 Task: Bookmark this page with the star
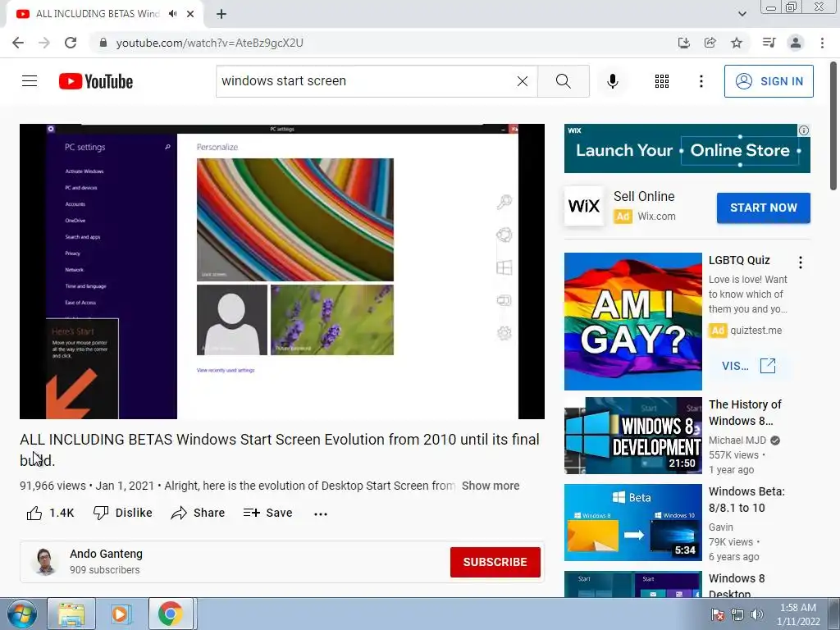[x=737, y=43]
